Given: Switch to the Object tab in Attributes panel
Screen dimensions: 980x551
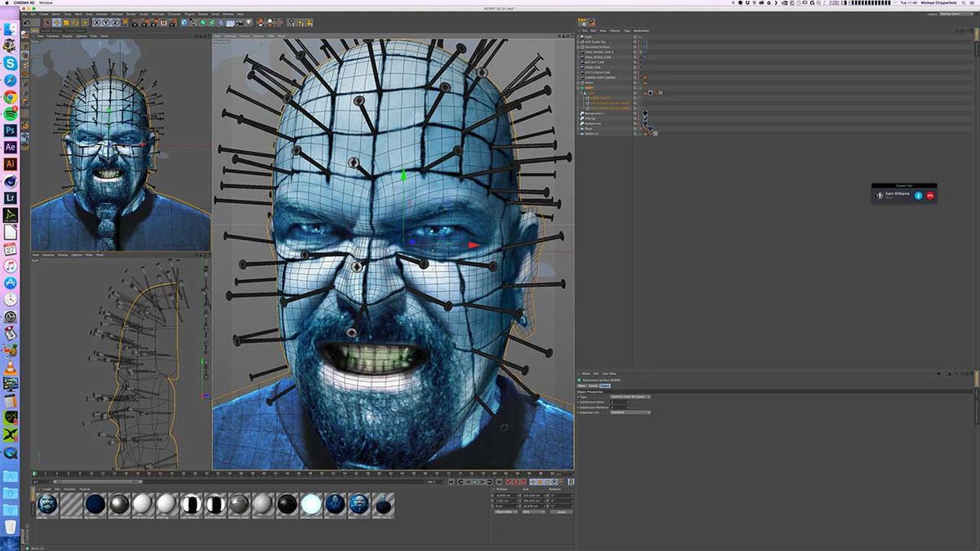Looking at the screenshot, I should [605, 385].
